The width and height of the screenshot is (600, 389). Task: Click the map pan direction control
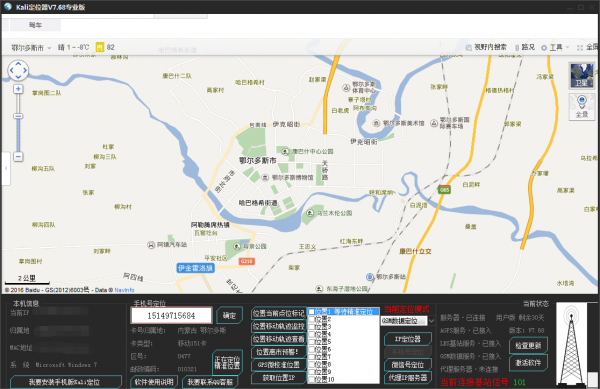(x=18, y=70)
